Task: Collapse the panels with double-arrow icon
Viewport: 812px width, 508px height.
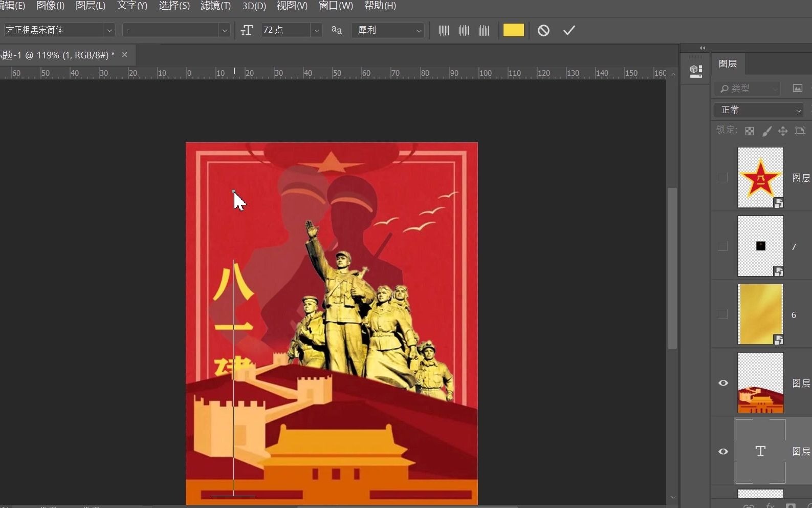Action: 703,48
